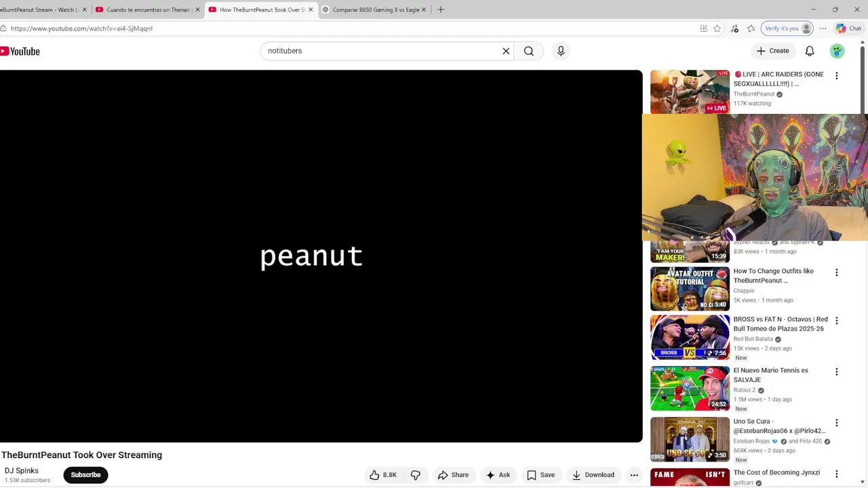Open the split screen toolbar icon
The image size is (868, 488).
(704, 28)
